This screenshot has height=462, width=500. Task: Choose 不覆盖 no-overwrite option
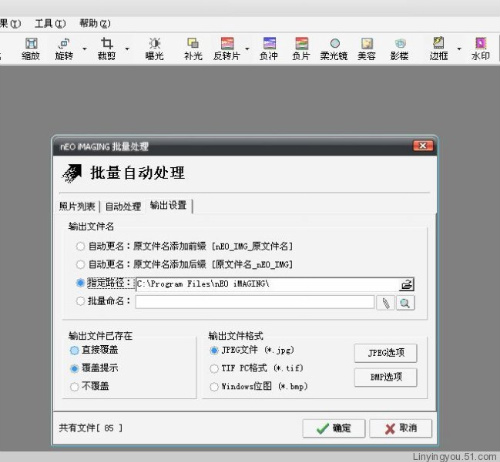(74, 387)
